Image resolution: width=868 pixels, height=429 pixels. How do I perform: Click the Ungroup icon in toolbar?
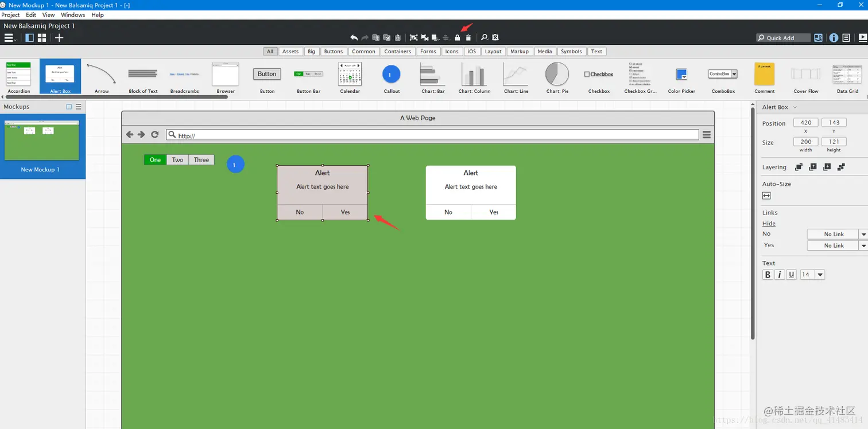(424, 37)
